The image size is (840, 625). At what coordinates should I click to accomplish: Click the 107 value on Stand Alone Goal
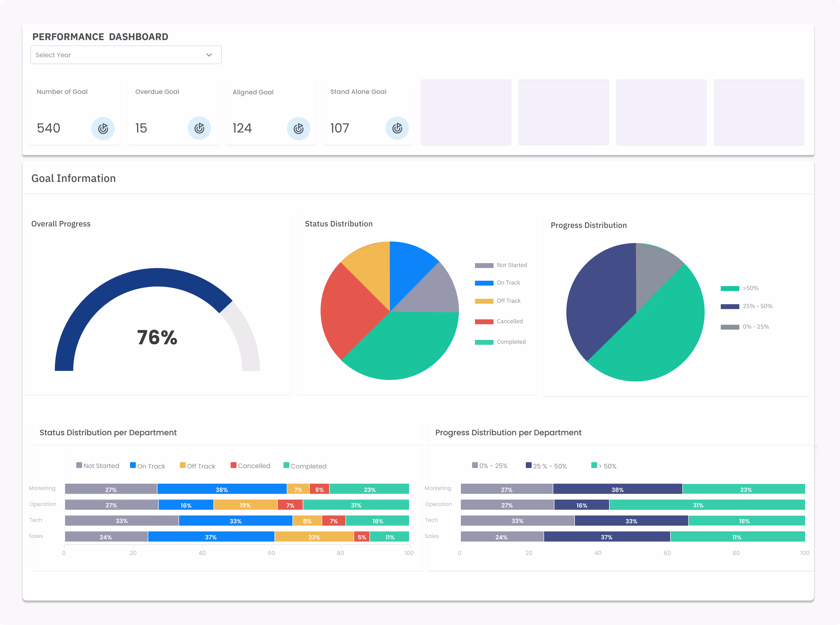[x=339, y=128]
